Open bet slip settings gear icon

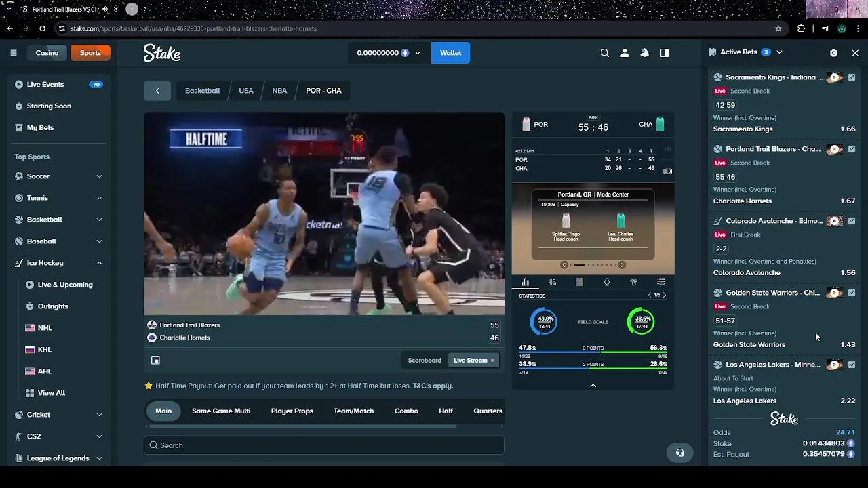point(833,52)
